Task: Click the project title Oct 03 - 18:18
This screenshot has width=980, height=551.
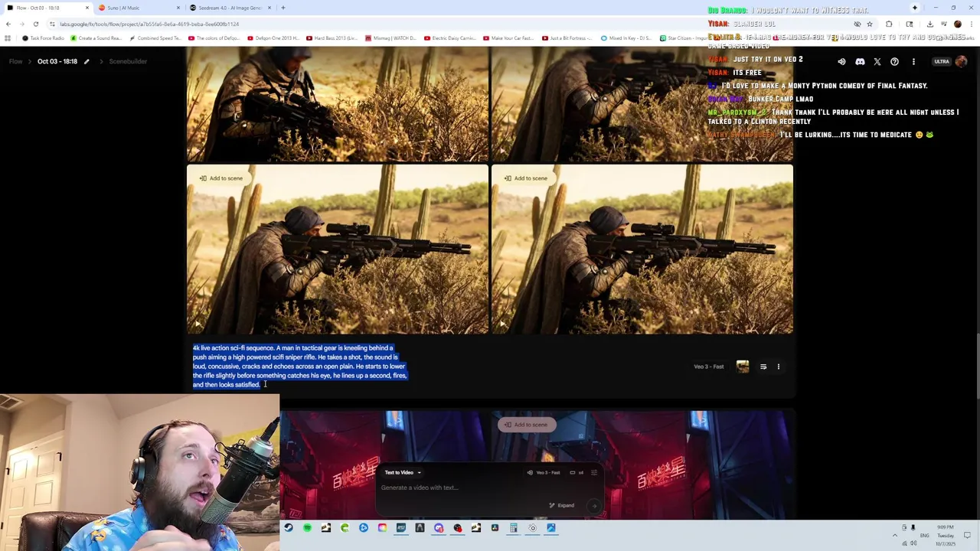Action: (x=57, y=61)
